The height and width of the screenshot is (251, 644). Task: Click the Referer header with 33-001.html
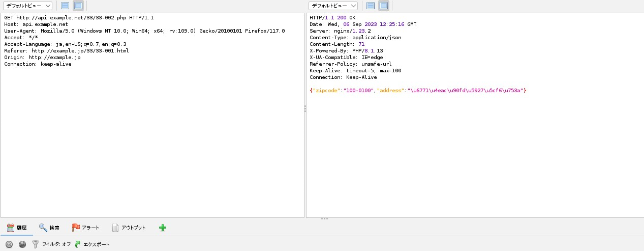(x=67, y=51)
